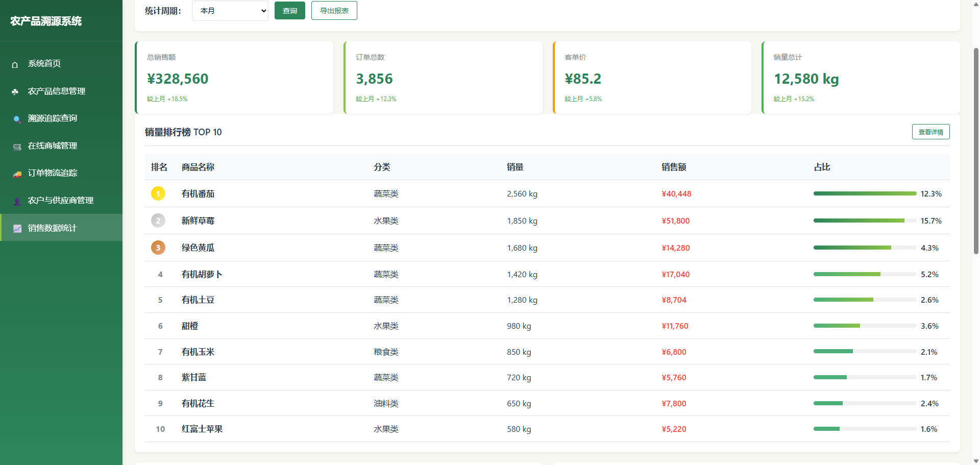Select 溯源追踪查询 in the sidebar
This screenshot has height=465, width=980.
point(61,118)
